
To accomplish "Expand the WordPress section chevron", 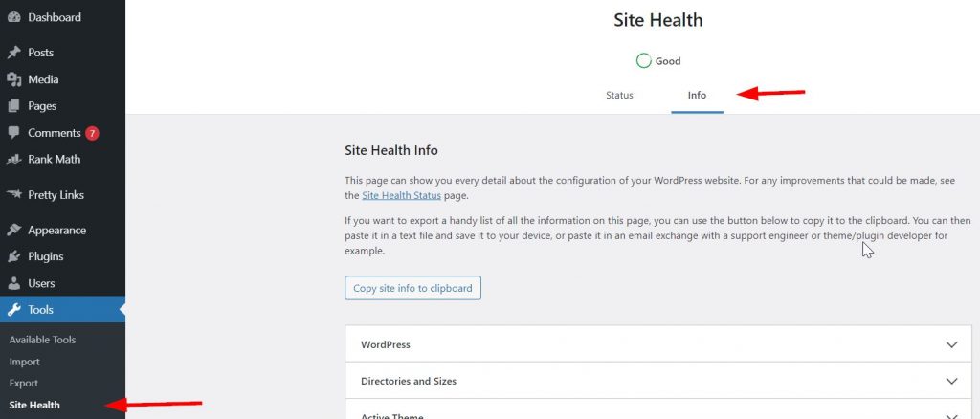I will coord(951,344).
